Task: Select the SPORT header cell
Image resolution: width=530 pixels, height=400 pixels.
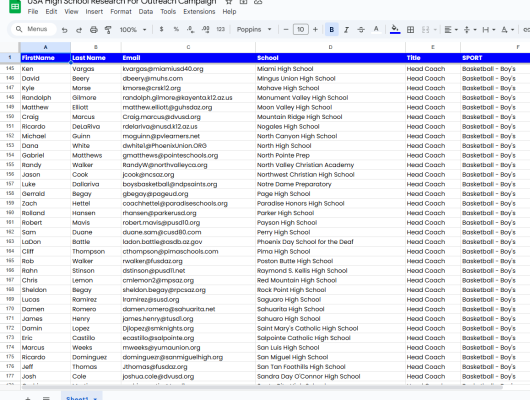Action: click(495, 58)
